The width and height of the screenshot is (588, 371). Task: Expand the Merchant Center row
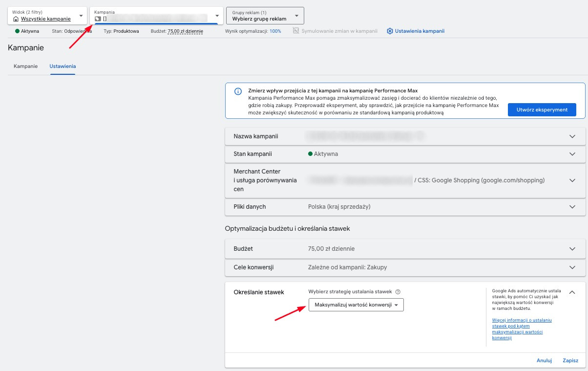click(405, 180)
